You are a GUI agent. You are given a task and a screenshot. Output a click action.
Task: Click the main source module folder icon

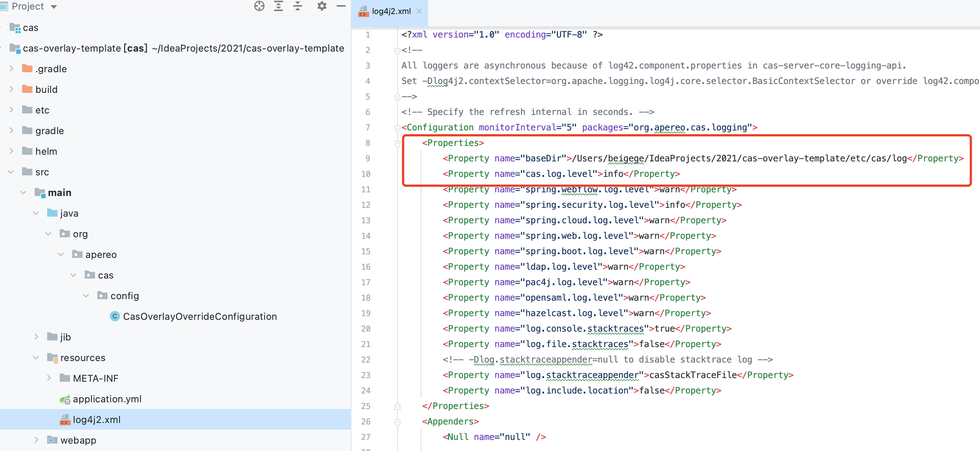click(x=40, y=193)
